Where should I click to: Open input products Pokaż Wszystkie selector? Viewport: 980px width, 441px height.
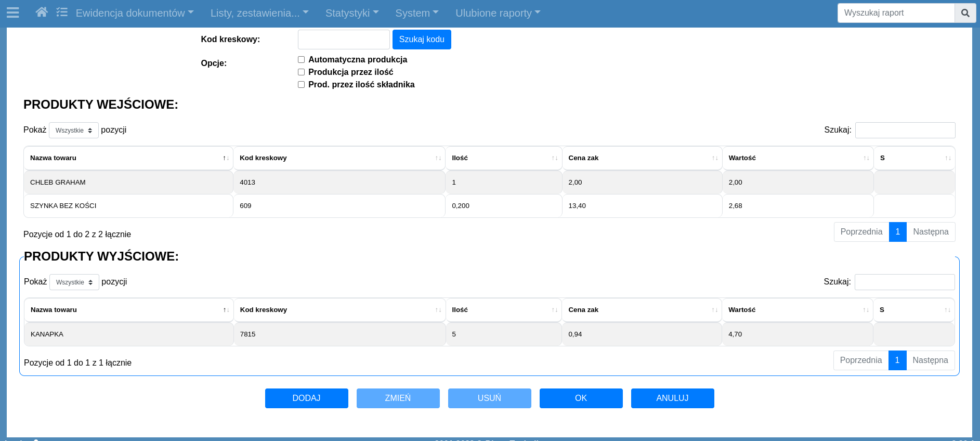(74, 131)
